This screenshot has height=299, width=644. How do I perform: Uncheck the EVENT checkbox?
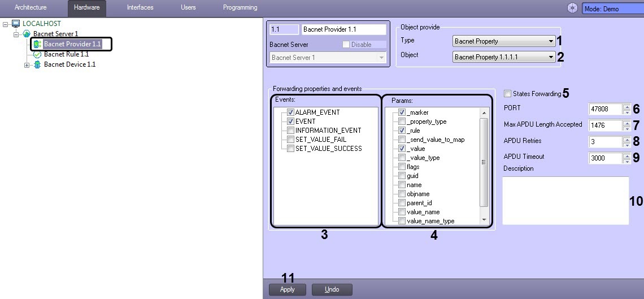point(291,121)
